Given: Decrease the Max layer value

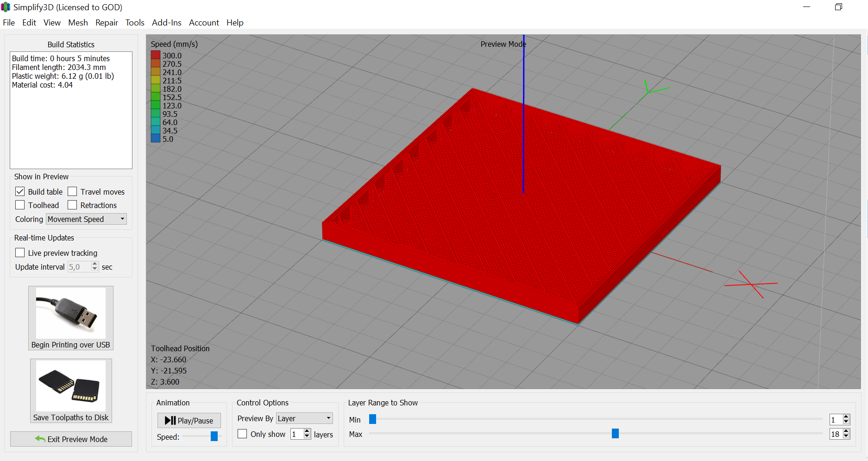Looking at the screenshot, I should point(846,436).
